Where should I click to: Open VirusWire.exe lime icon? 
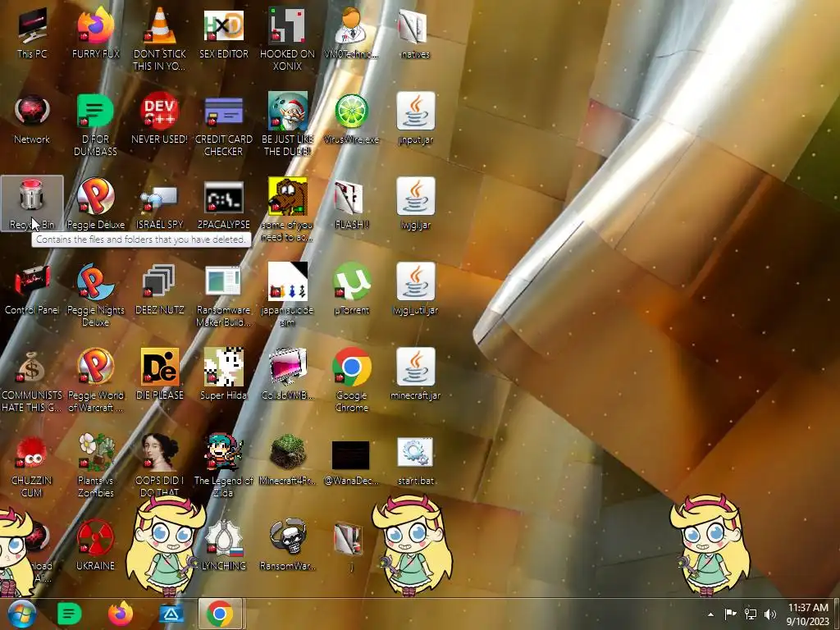click(x=351, y=119)
